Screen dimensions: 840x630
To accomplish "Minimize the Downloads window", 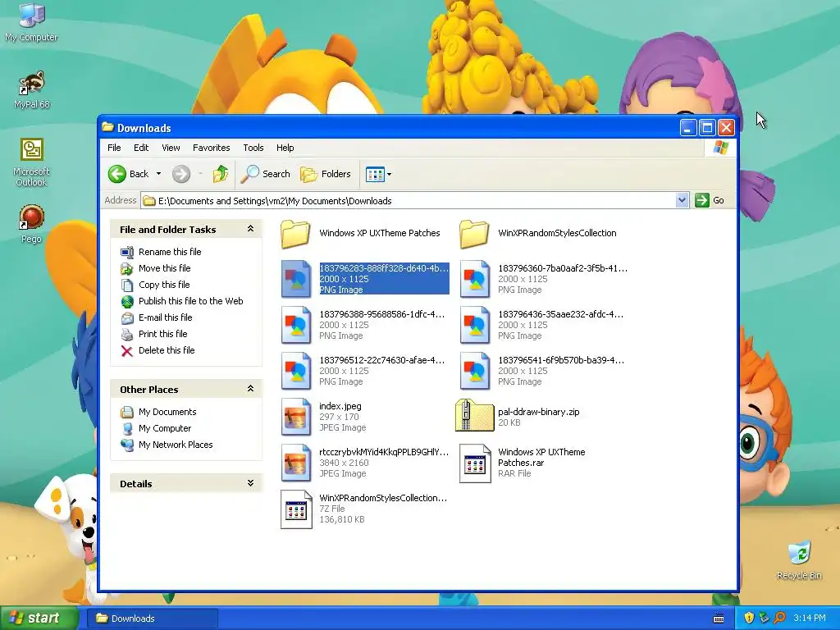I will (688, 127).
